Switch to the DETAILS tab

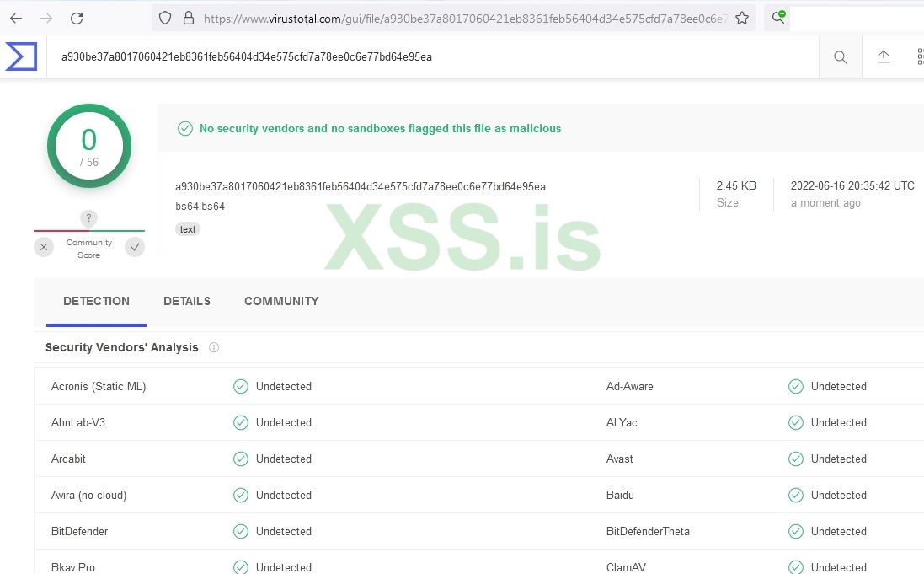[x=187, y=301]
